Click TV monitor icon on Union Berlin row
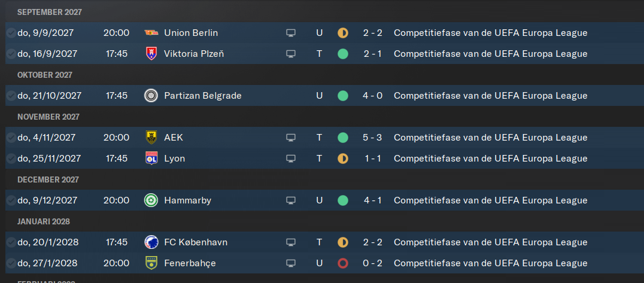Viewport: 644px width, 283px height. pyautogui.click(x=291, y=33)
